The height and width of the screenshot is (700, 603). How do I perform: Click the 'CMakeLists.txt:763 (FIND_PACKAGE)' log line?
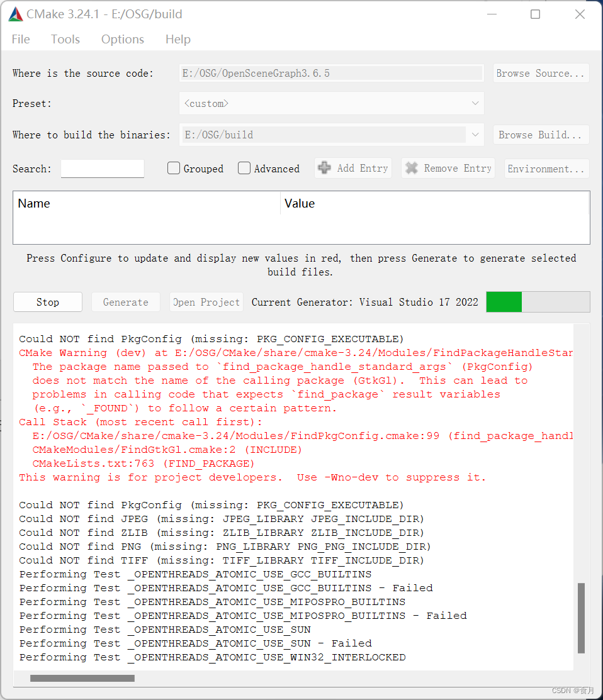tap(144, 464)
